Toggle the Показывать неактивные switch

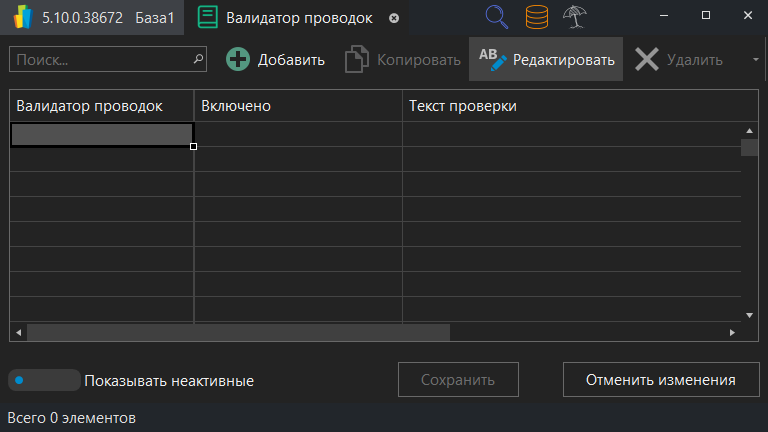pos(44,380)
